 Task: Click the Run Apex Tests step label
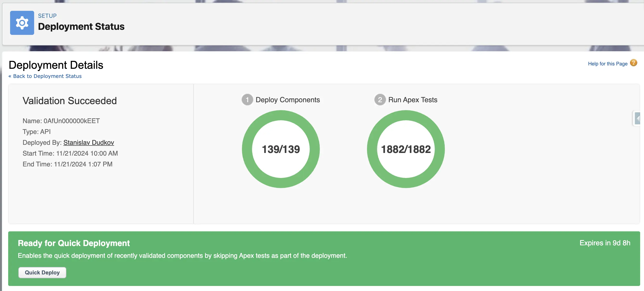[412, 100]
